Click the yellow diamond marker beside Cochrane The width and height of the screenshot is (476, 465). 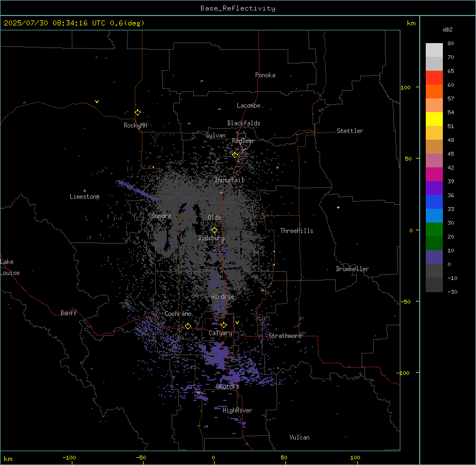coord(188,326)
